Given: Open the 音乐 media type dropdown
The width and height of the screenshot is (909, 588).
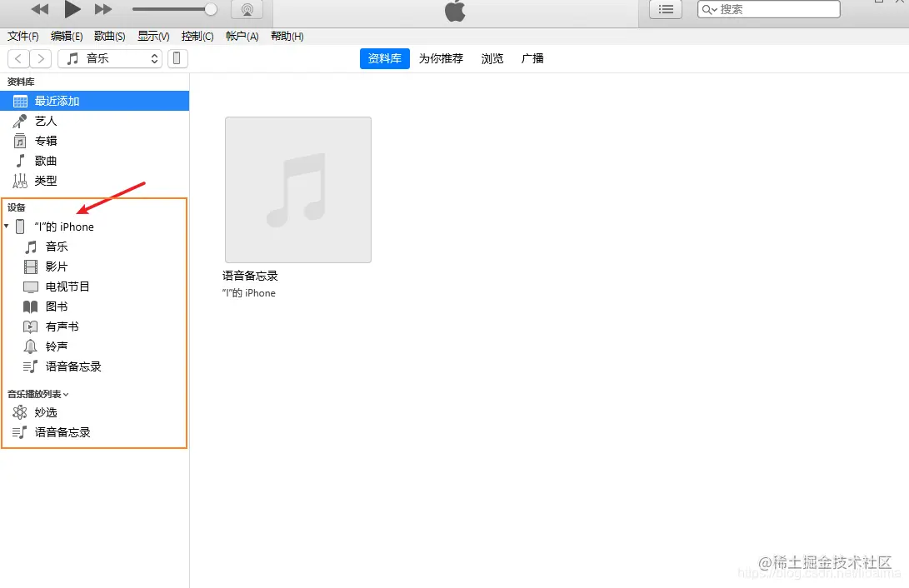Looking at the screenshot, I should click(x=110, y=58).
